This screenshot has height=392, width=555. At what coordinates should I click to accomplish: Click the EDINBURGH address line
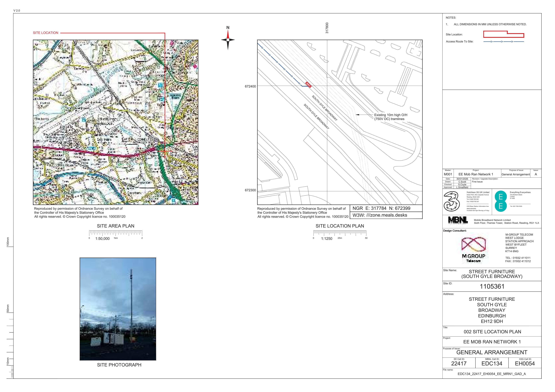[x=492, y=316]
